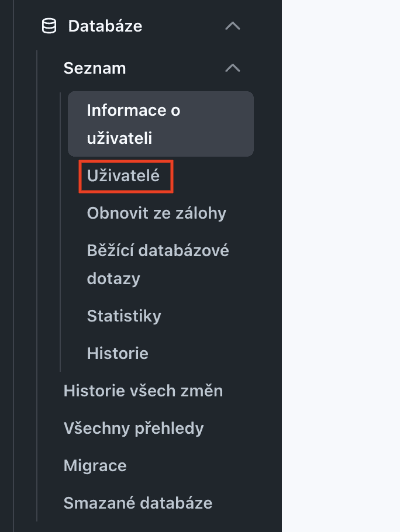Click the empty light content area
Screen dimensions: 400x532
pos(340,266)
